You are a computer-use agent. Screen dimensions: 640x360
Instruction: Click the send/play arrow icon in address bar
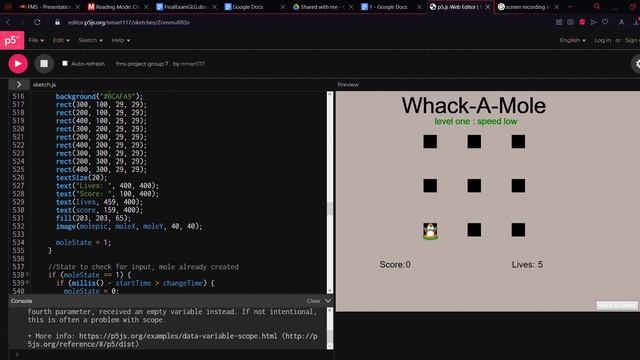click(x=593, y=22)
